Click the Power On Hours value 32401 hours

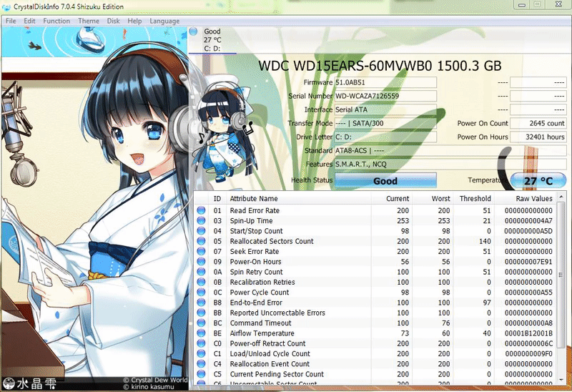[x=538, y=137]
